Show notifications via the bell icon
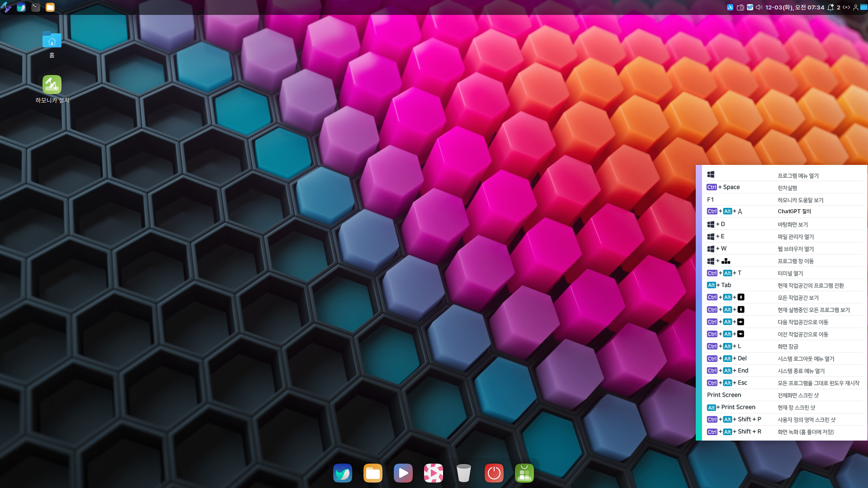The width and height of the screenshot is (868, 488). tap(830, 7)
